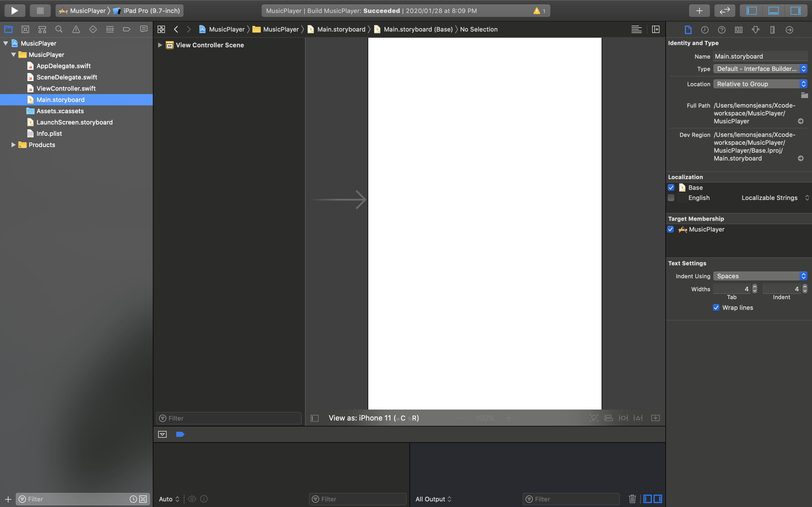Open the Find navigator magnifier icon
The width and height of the screenshot is (812, 507).
pyautogui.click(x=59, y=30)
